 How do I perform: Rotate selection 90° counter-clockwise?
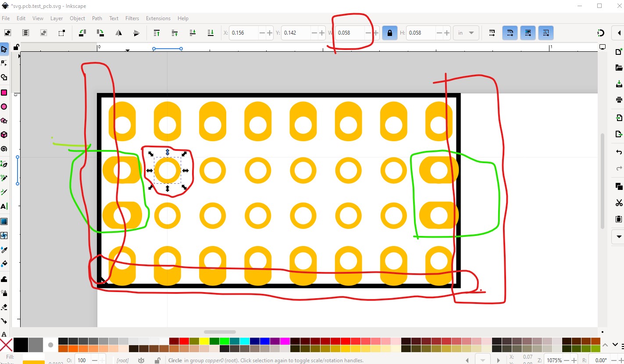82,33
